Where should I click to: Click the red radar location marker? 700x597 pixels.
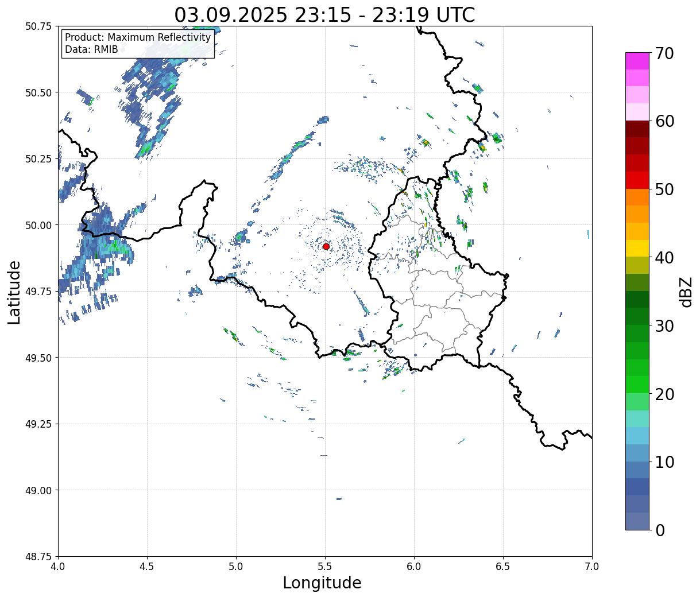326,246
